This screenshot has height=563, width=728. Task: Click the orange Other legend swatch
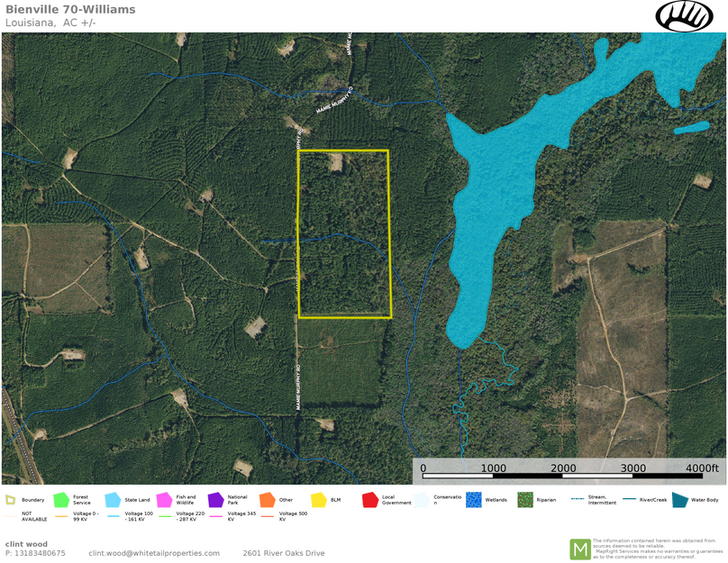click(267, 500)
